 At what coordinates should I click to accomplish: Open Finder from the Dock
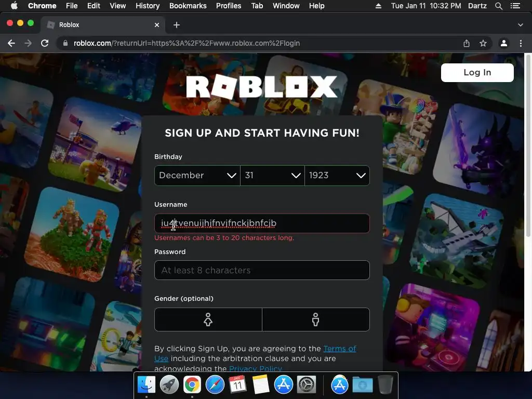point(146,385)
